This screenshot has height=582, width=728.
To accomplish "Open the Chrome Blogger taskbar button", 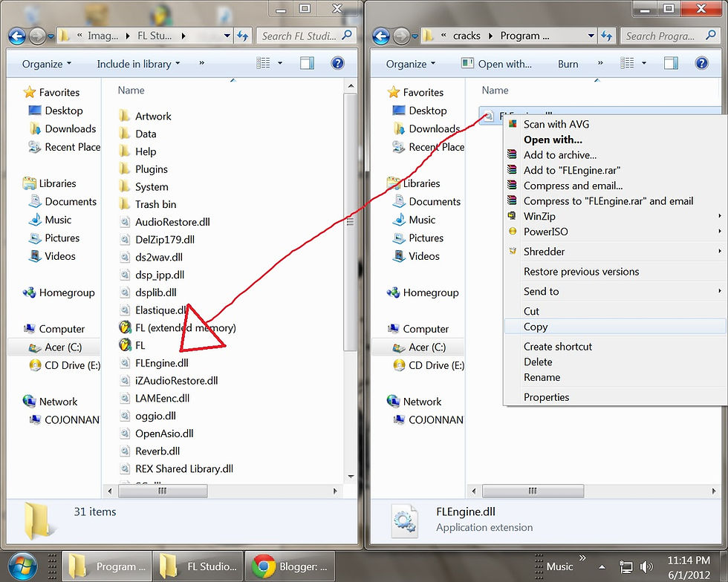I will 290,566.
